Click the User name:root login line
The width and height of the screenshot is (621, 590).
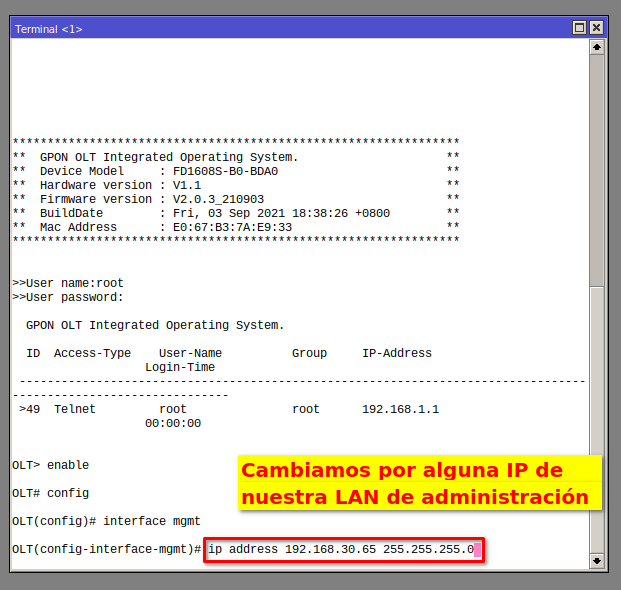coord(68,283)
